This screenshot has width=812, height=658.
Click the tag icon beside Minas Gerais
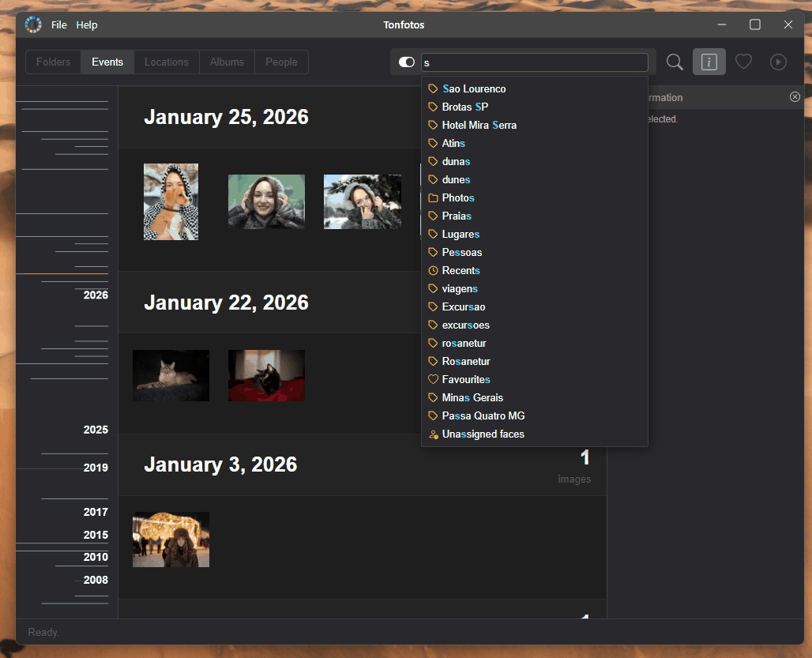(x=434, y=397)
